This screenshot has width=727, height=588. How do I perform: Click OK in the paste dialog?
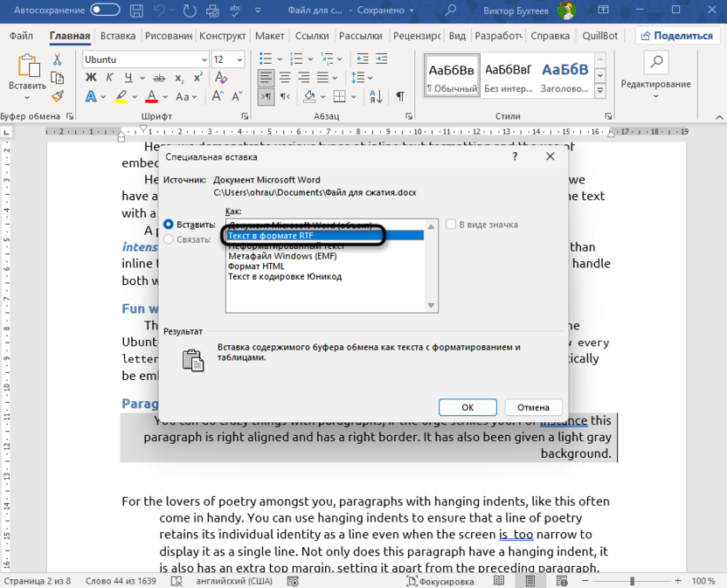467,407
